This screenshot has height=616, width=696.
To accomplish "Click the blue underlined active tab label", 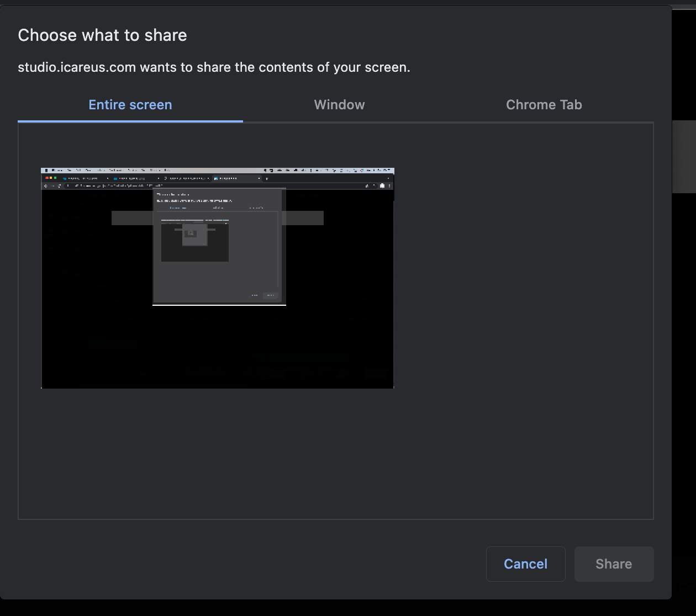I will (130, 105).
